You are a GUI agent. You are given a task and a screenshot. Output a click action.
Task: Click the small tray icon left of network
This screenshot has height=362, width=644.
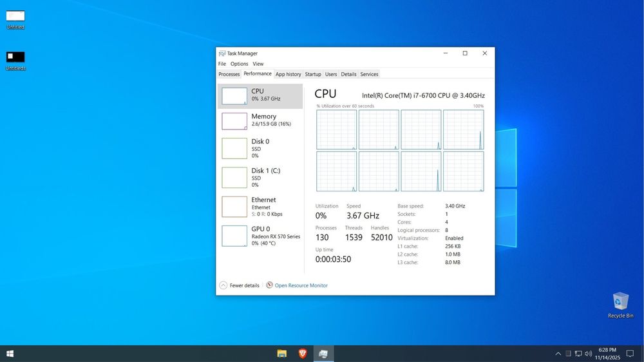[569, 354]
